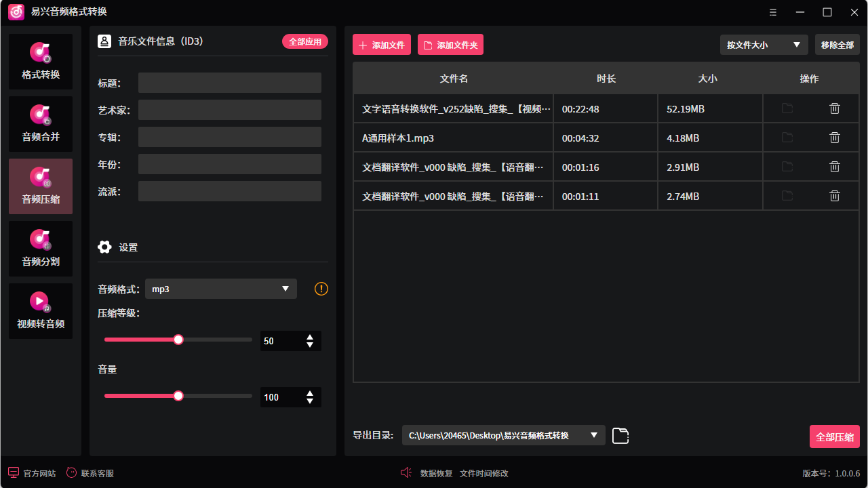This screenshot has height=488, width=868.
Task: Expand the 音频格式 mp3 dropdown
Action: 220,288
